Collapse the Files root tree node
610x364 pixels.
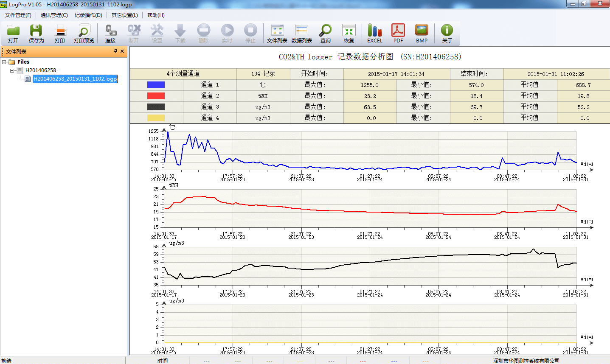tap(4, 62)
